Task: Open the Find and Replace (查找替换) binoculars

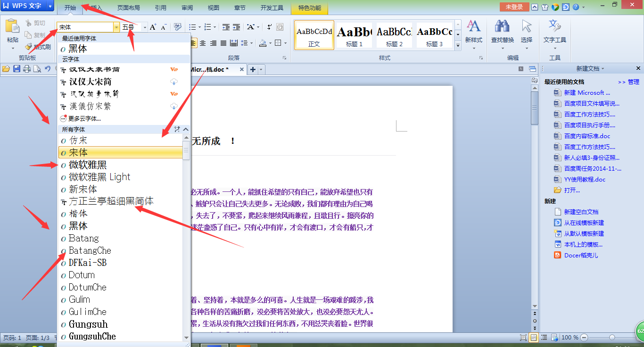Action: pyautogui.click(x=502, y=26)
